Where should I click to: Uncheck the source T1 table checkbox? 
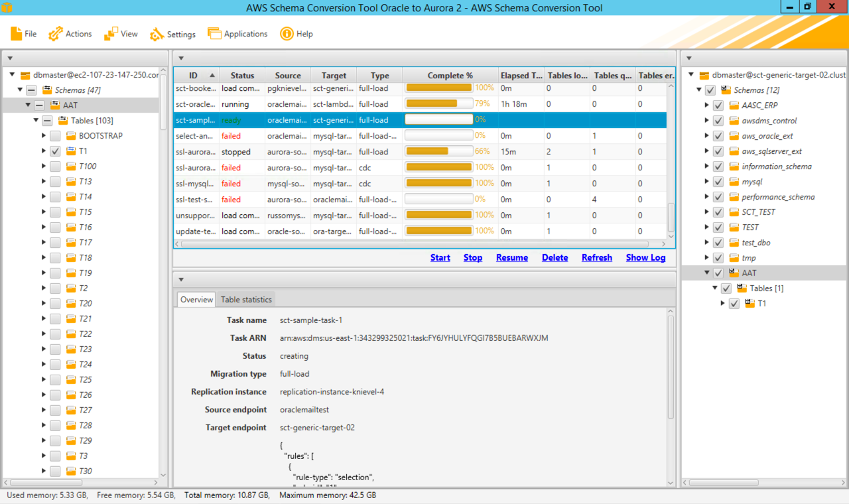(x=55, y=151)
